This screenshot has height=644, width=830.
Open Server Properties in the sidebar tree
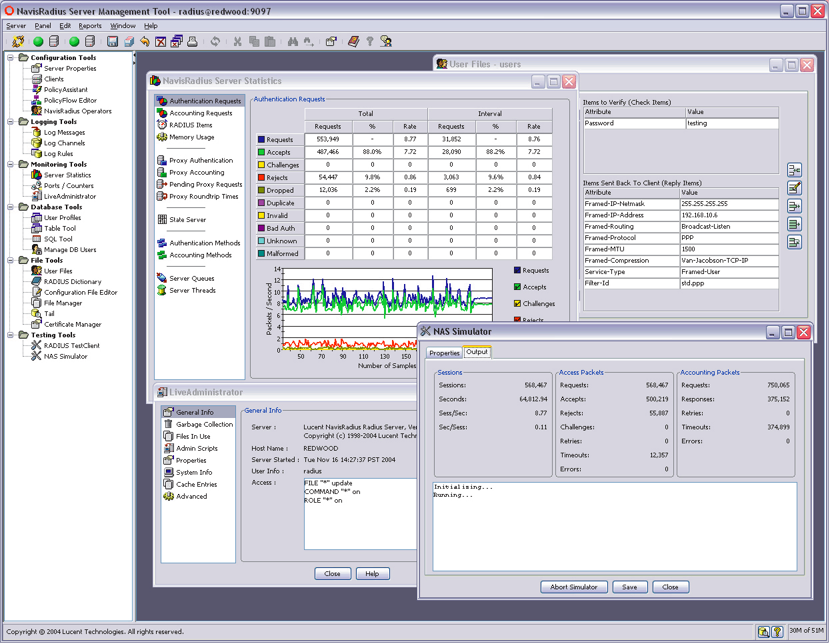click(x=70, y=69)
